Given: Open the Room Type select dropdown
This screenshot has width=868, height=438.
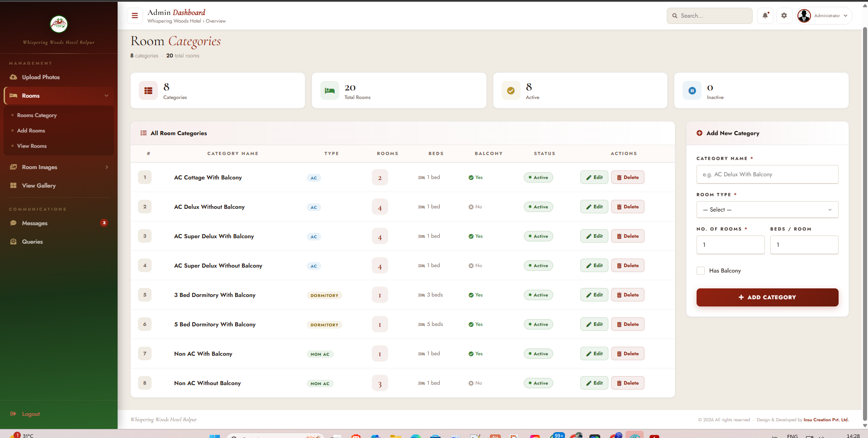Looking at the screenshot, I should pos(767,210).
